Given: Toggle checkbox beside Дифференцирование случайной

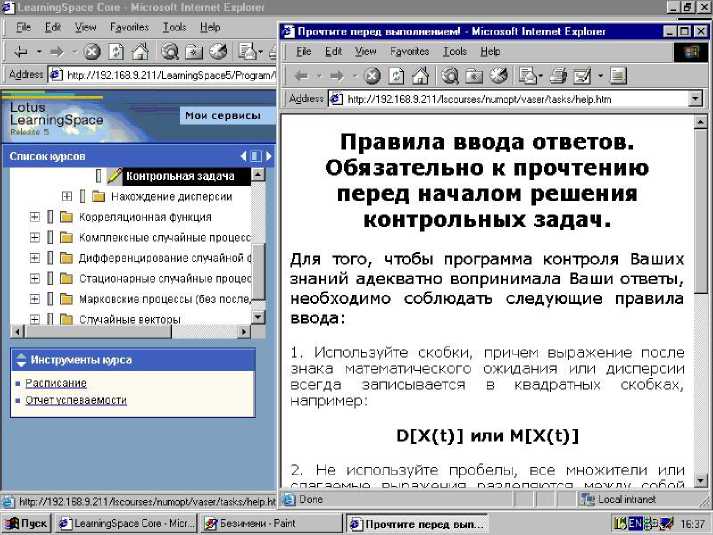Looking at the screenshot, I should (50, 258).
